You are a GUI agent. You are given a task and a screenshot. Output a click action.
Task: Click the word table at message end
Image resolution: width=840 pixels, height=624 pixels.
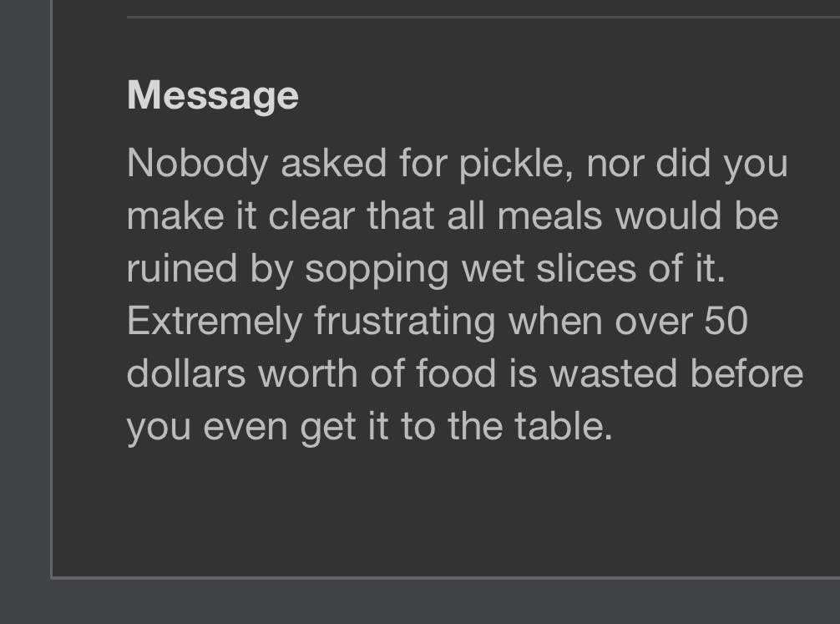(563, 426)
